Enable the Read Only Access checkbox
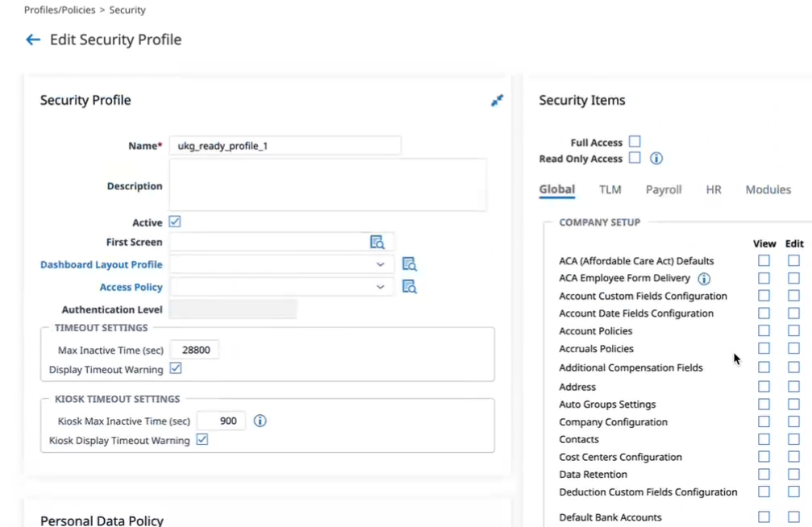This screenshot has height=527, width=812. click(x=635, y=157)
